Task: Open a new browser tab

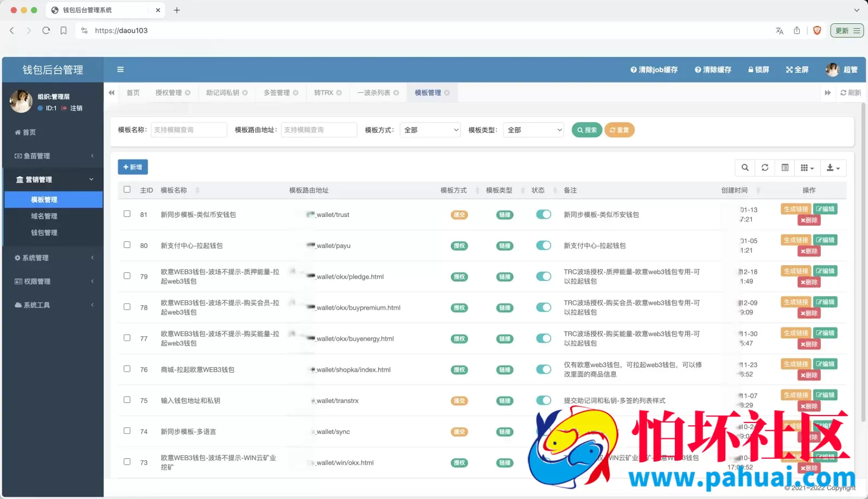Action: pyautogui.click(x=177, y=10)
